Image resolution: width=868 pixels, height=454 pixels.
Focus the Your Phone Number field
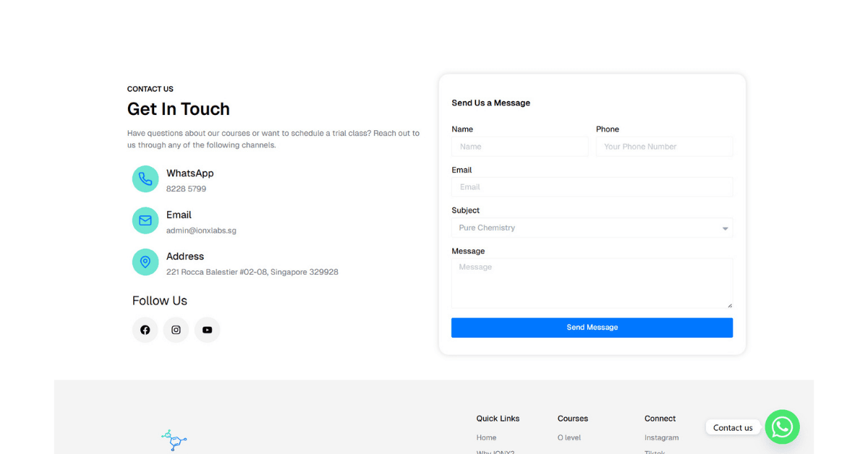tap(663, 147)
